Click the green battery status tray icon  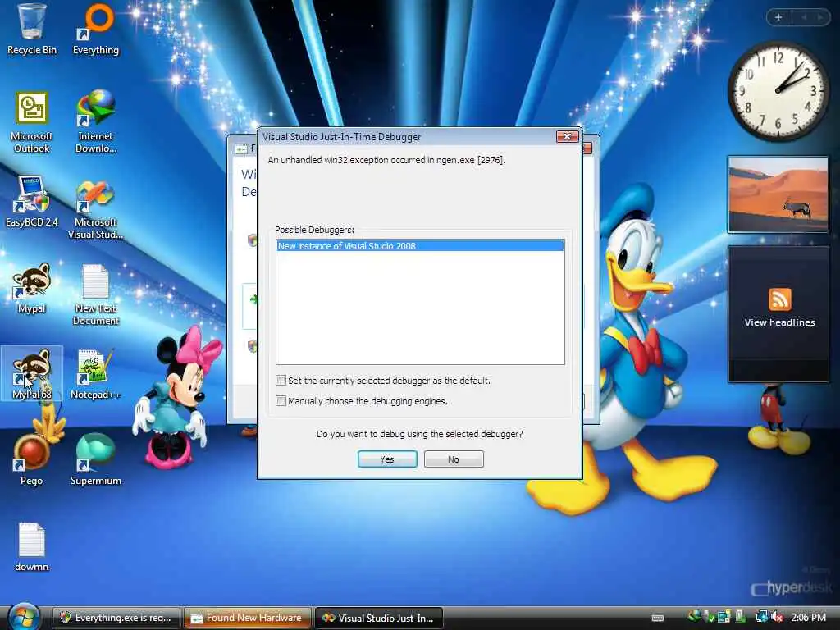pyautogui.click(x=741, y=618)
